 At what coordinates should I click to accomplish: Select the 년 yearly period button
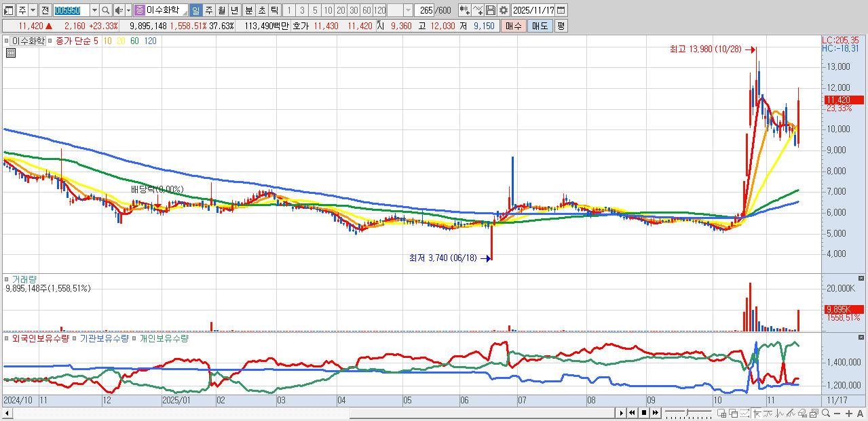click(234, 10)
